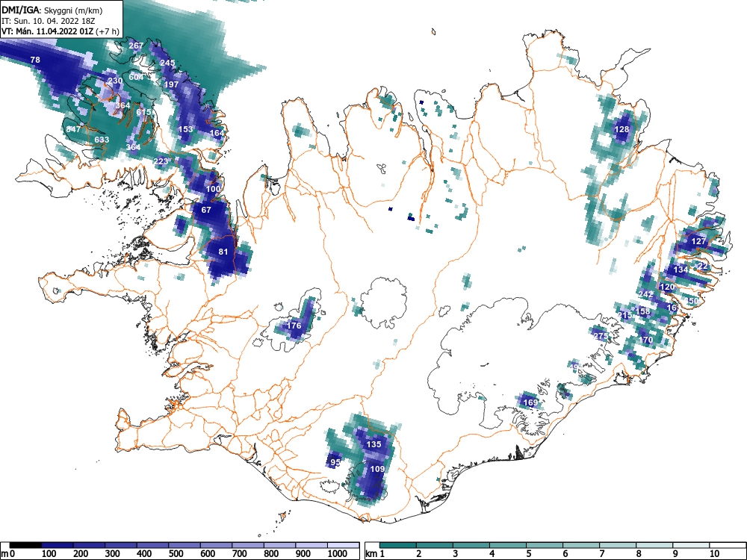Click the map visibility value '230'
Screen dimensions: 747x560
[x=115, y=81]
